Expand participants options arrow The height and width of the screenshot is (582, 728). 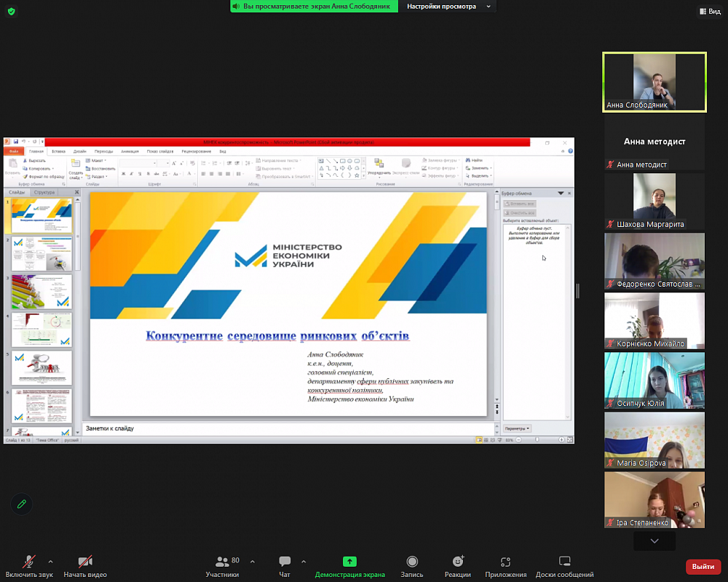(253, 562)
